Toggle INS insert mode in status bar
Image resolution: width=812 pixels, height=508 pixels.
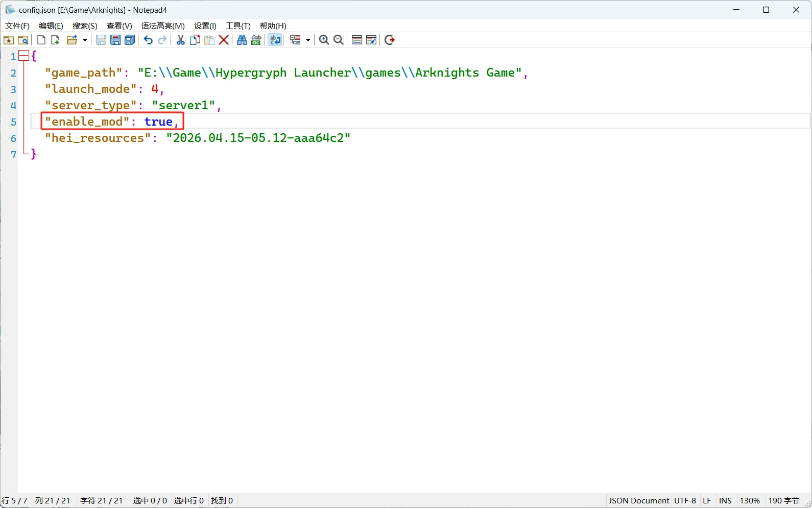(x=725, y=500)
